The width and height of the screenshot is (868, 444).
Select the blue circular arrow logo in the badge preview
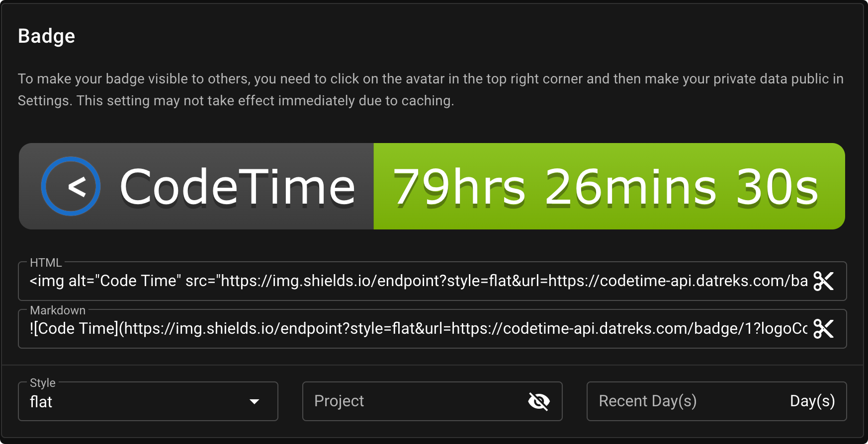[71, 186]
